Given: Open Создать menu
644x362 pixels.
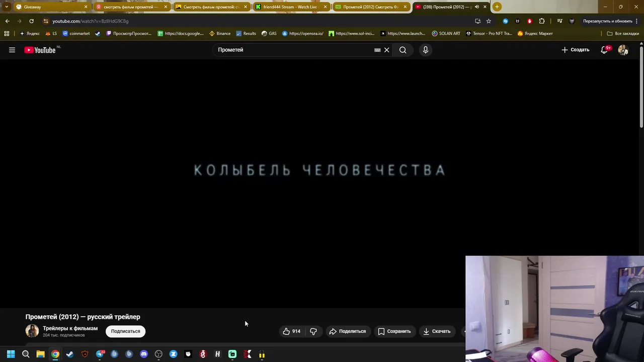Looking at the screenshot, I should (575, 50).
